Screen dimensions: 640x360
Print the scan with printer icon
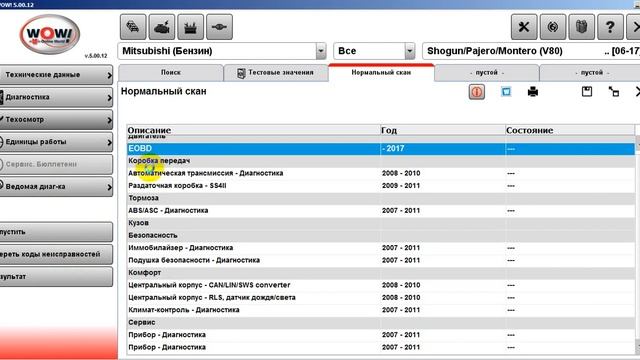point(533,91)
